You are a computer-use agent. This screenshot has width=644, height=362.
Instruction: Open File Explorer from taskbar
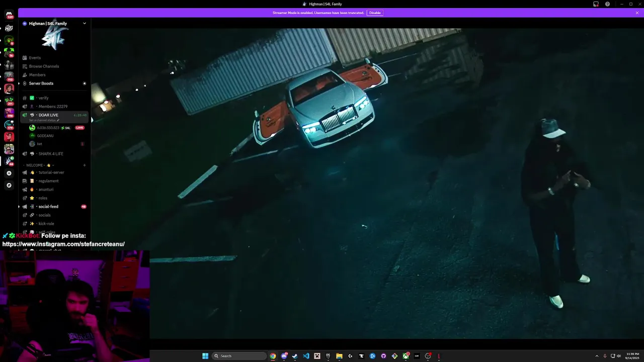click(x=339, y=356)
